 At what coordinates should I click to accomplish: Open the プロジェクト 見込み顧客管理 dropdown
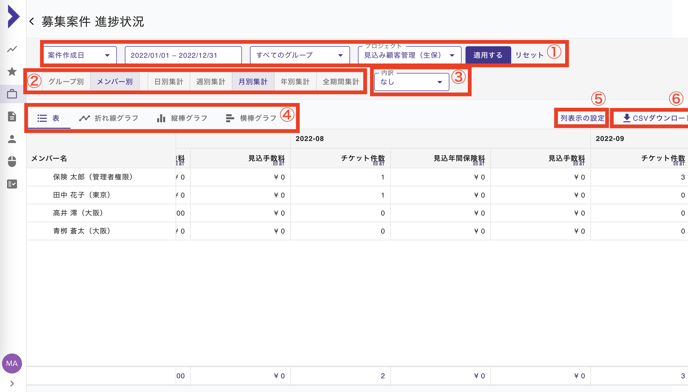pos(409,55)
